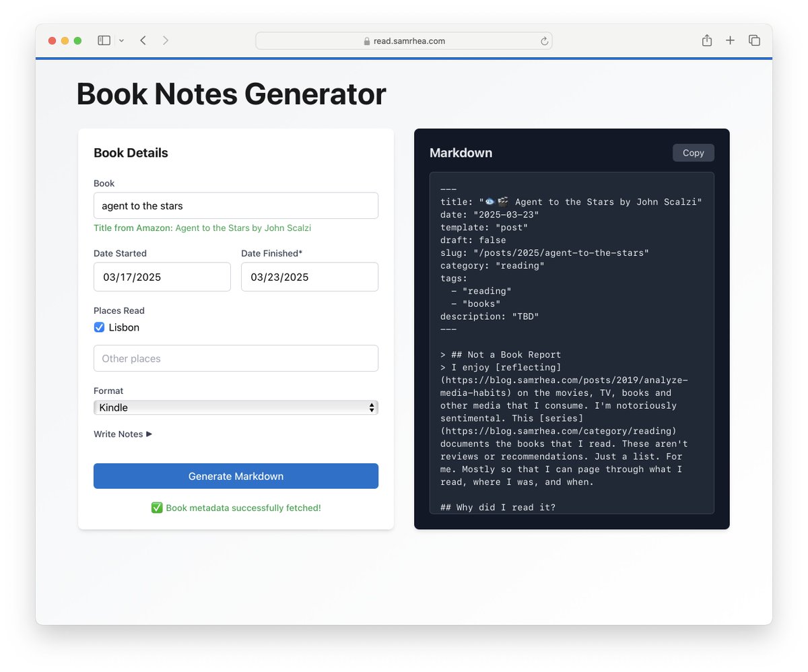Open a new tab with plus icon
Viewport: 808px width, 672px height.
tap(730, 40)
